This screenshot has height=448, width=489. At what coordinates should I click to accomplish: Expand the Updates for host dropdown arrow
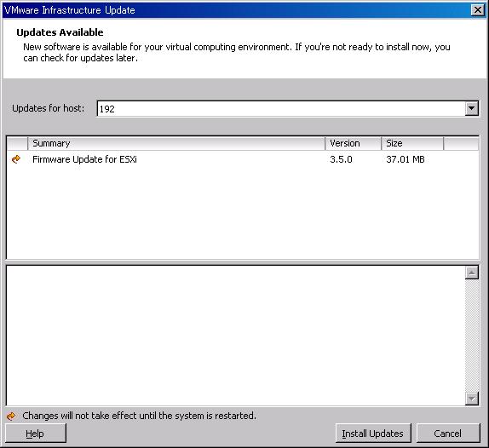click(472, 108)
